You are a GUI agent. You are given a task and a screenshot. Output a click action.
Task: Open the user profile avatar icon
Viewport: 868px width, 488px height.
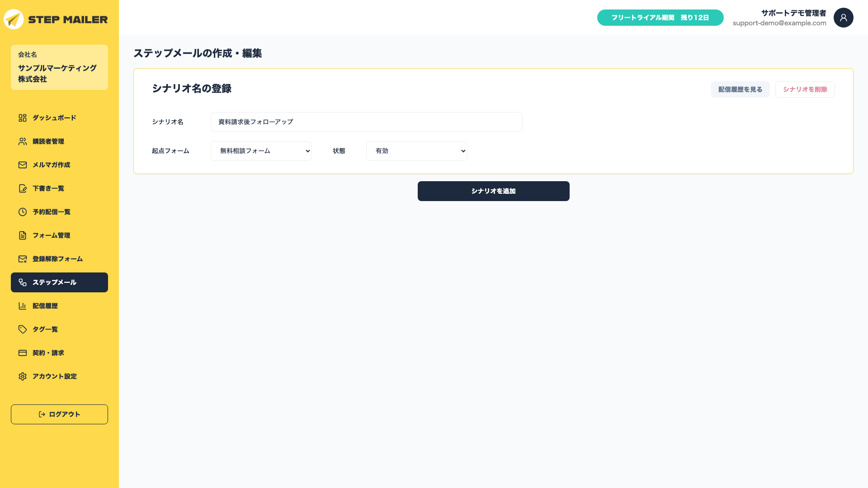pyautogui.click(x=843, y=18)
